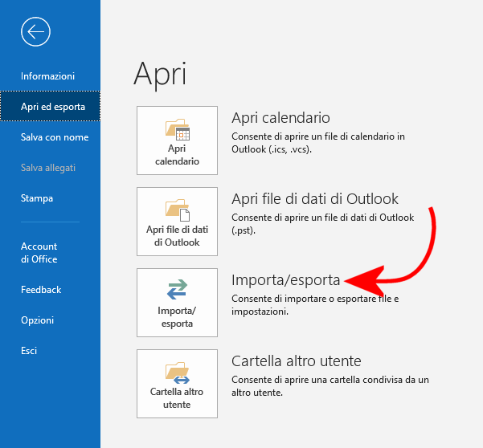Select Apri ed esporta in sidebar
This screenshot has width=483, height=448.
[x=50, y=106]
